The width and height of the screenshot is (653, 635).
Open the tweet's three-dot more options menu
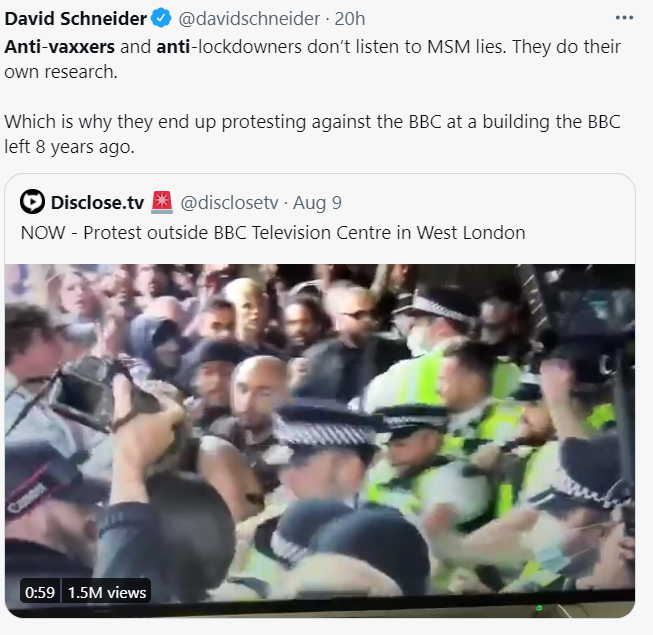[625, 19]
